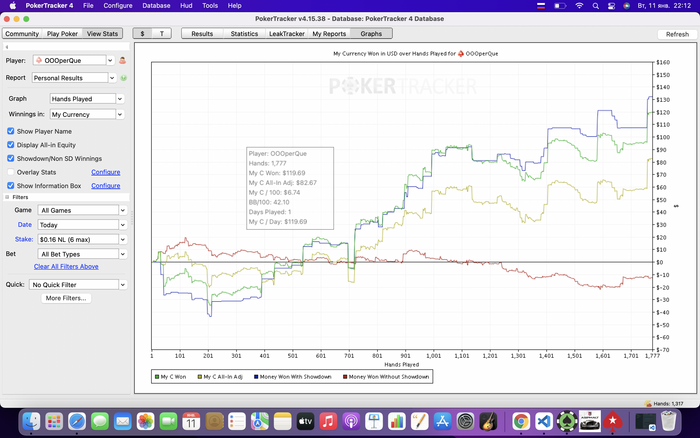
Task: Open the Hud menu
Action: [186, 6]
